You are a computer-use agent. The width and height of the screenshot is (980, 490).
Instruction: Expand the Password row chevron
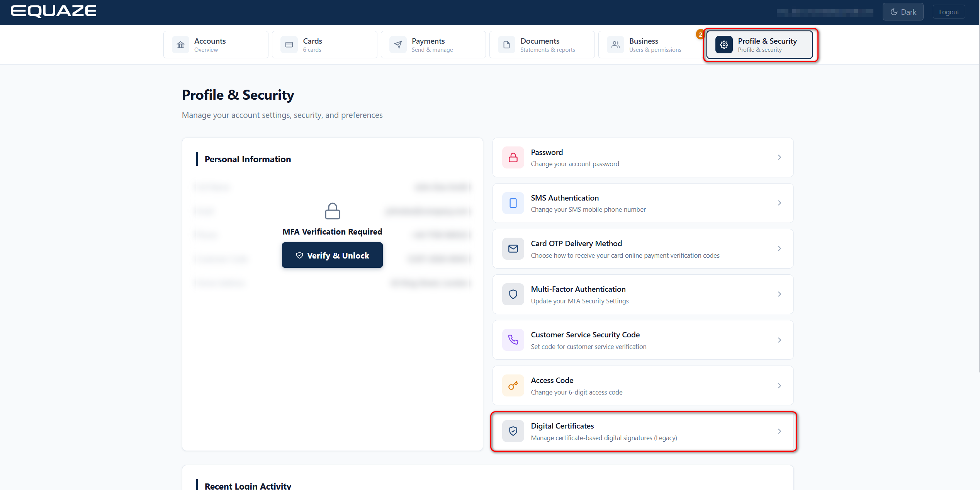(780, 157)
